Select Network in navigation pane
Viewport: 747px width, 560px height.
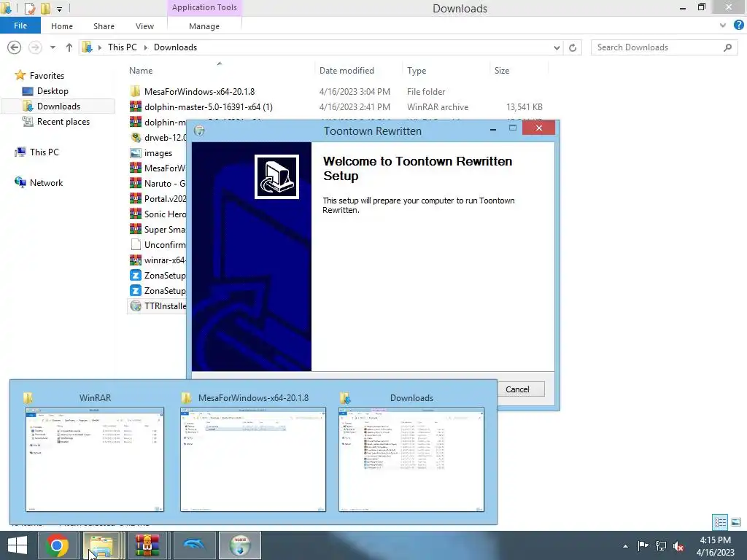point(46,183)
